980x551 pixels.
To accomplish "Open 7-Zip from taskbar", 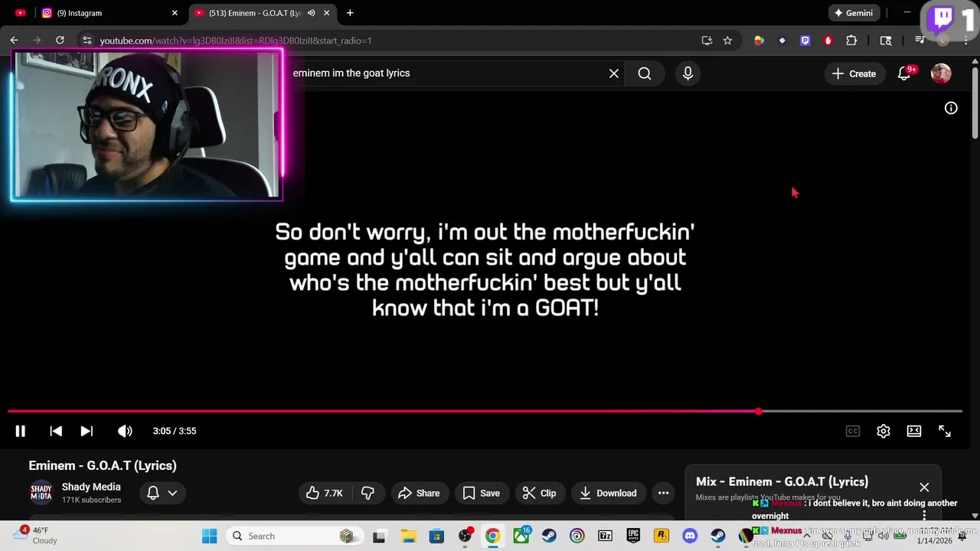I will (x=605, y=536).
